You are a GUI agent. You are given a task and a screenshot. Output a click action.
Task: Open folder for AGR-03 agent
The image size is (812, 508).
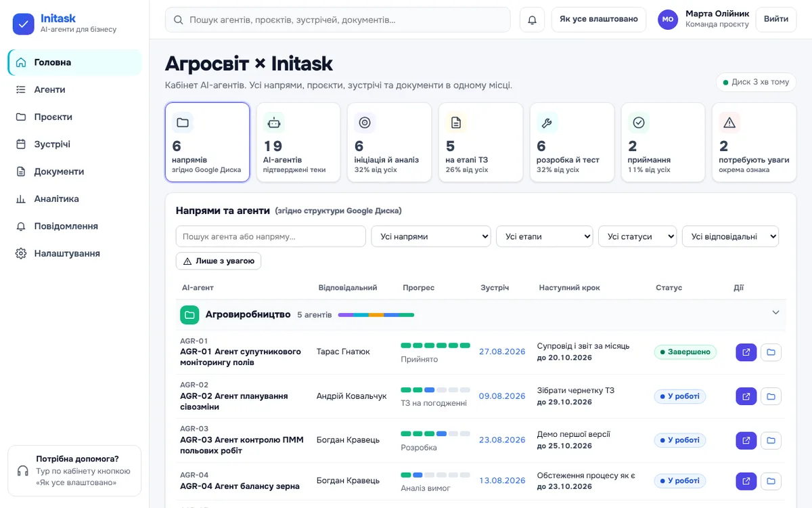pos(771,440)
